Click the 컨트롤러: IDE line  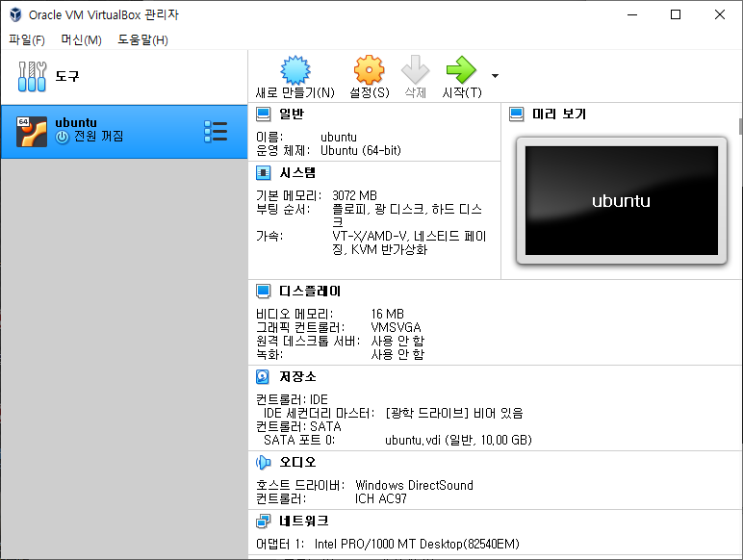coord(292,399)
